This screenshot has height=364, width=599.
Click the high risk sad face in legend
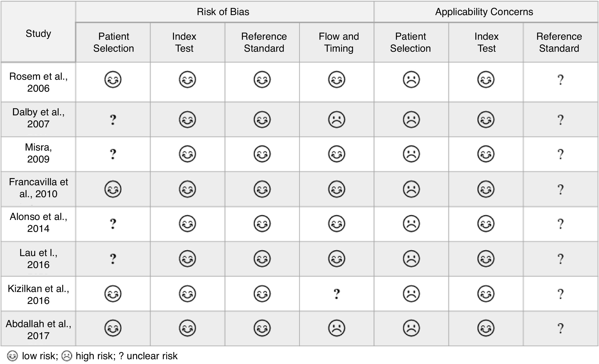click(67, 356)
